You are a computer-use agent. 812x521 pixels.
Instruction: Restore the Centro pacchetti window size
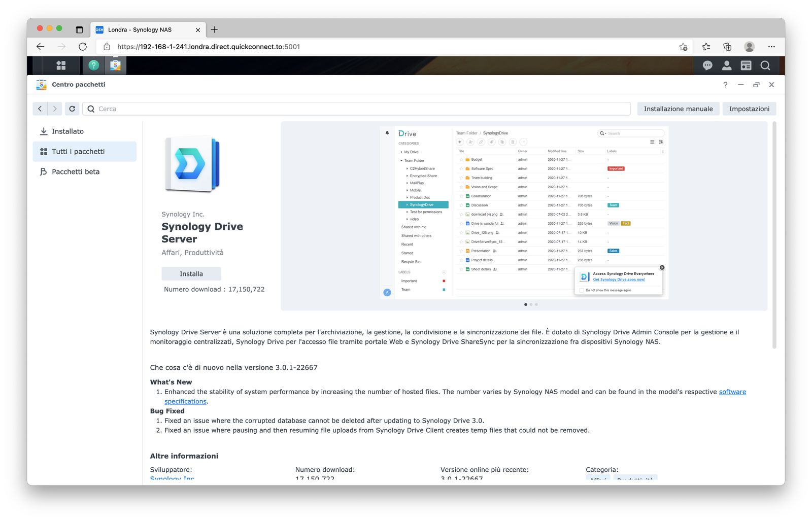[756, 85]
